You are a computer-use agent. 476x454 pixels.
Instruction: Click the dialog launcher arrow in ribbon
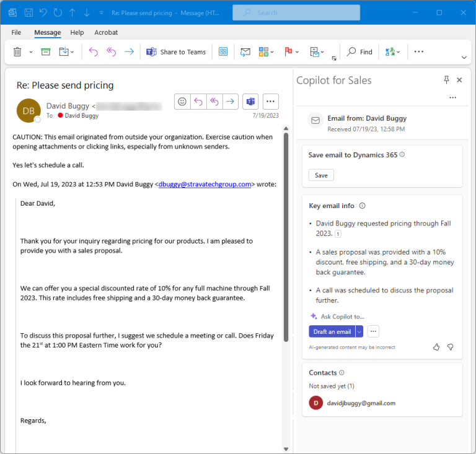pos(334,58)
